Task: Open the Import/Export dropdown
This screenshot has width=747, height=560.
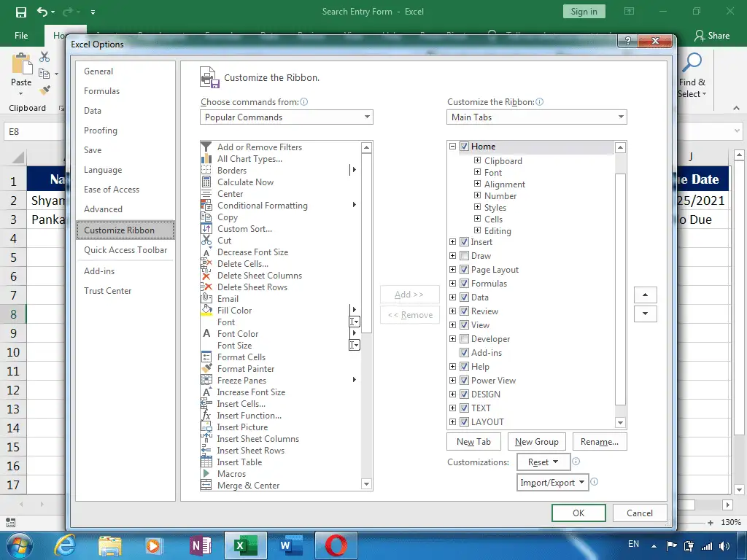Action: 553,483
